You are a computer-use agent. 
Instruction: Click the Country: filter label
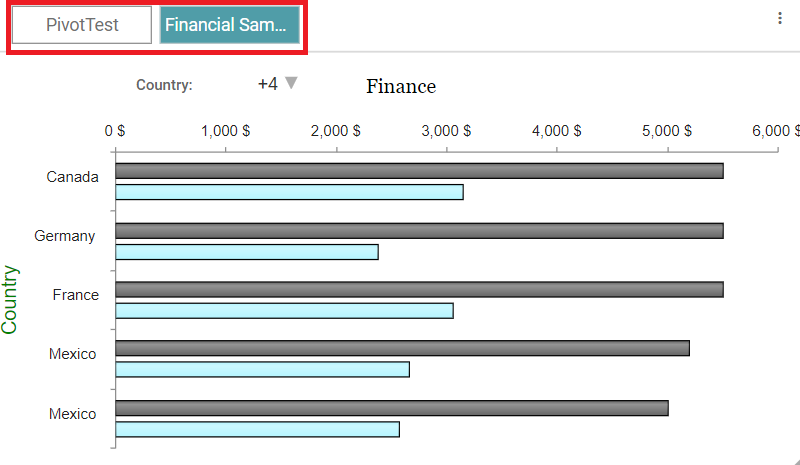point(164,85)
